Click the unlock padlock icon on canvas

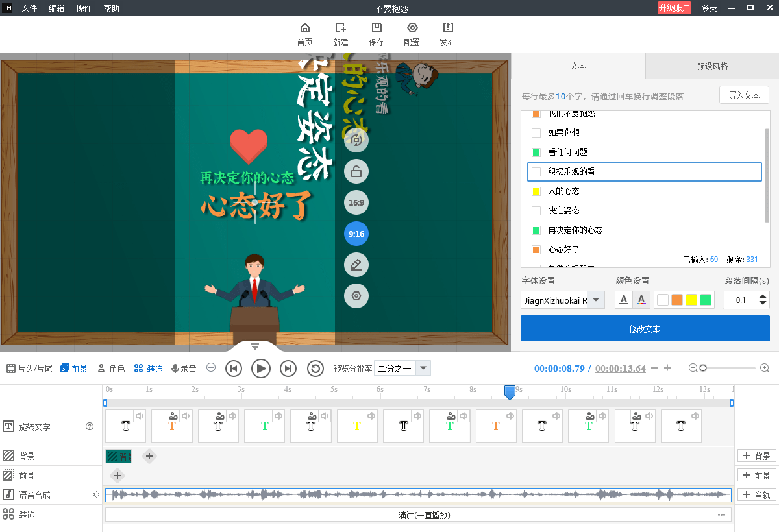[356, 171]
